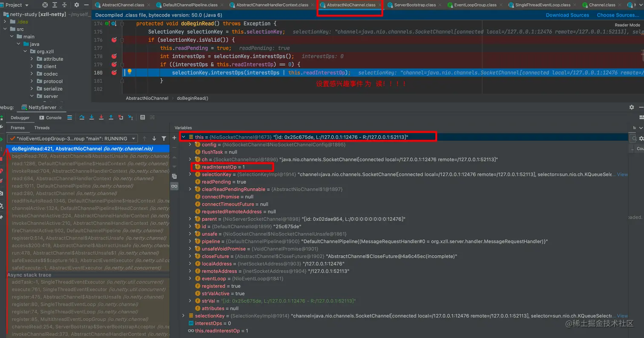Expand the client folder

[32, 66]
